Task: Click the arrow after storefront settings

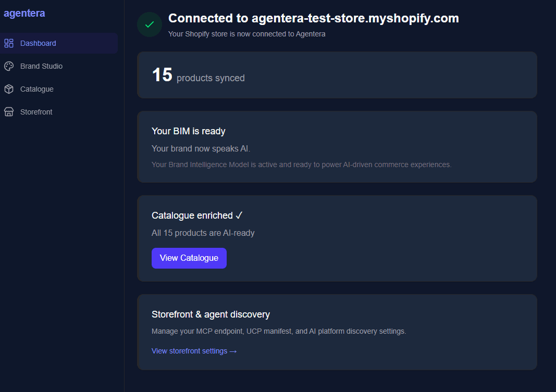Action: pyautogui.click(x=233, y=351)
